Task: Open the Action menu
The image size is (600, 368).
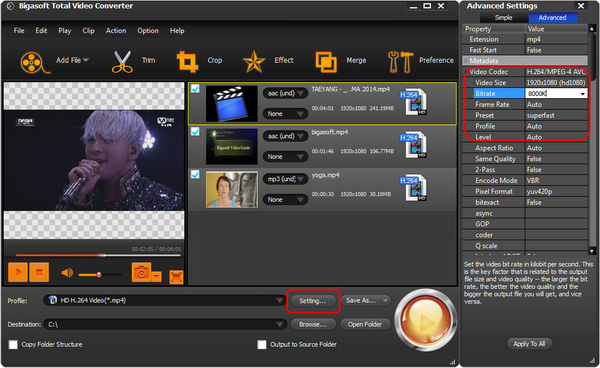Action: (116, 31)
